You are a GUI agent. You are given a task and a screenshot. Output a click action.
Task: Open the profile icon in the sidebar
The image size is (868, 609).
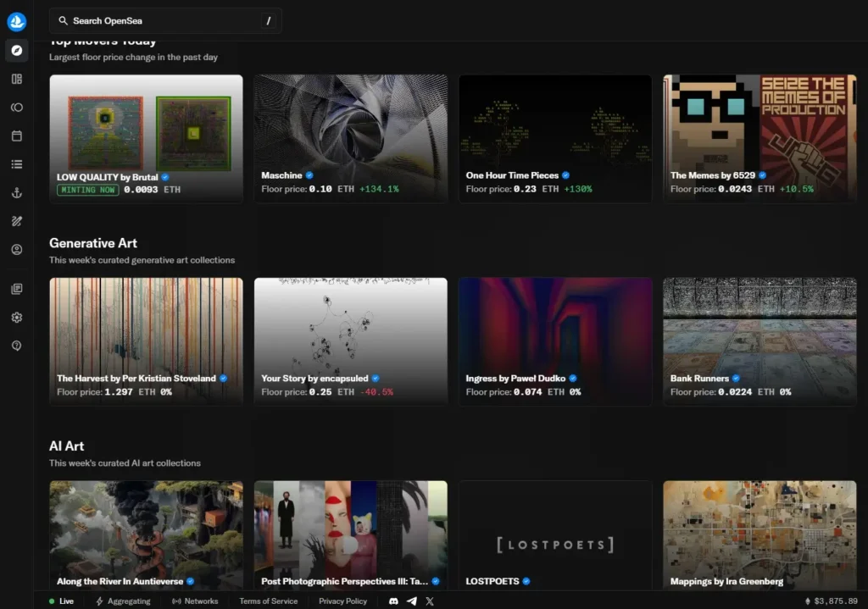[17, 250]
